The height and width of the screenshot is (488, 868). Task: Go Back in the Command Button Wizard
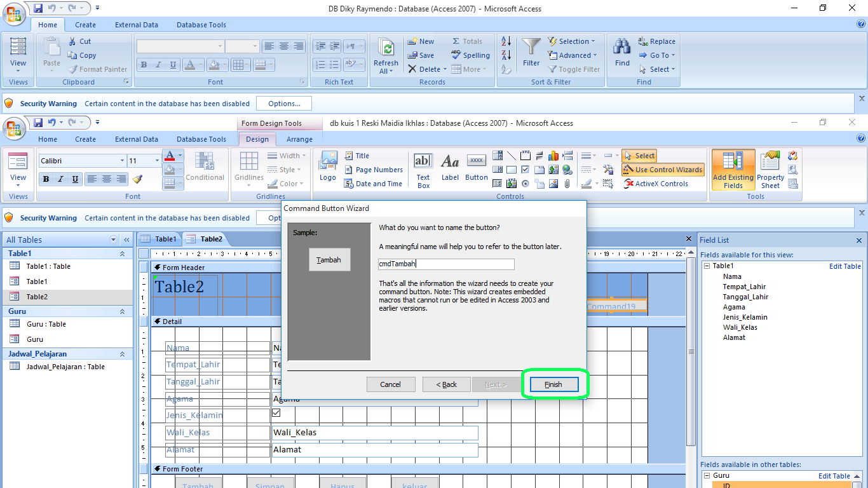pos(447,384)
